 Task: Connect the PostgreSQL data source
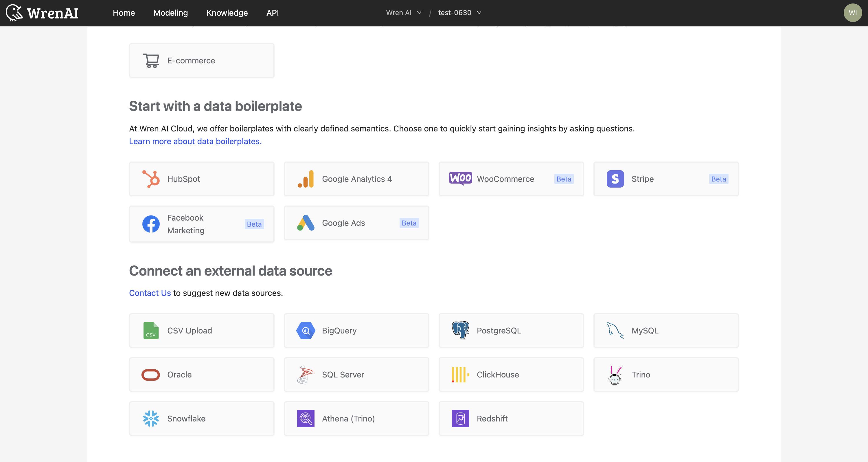click(x=512, y=331)
